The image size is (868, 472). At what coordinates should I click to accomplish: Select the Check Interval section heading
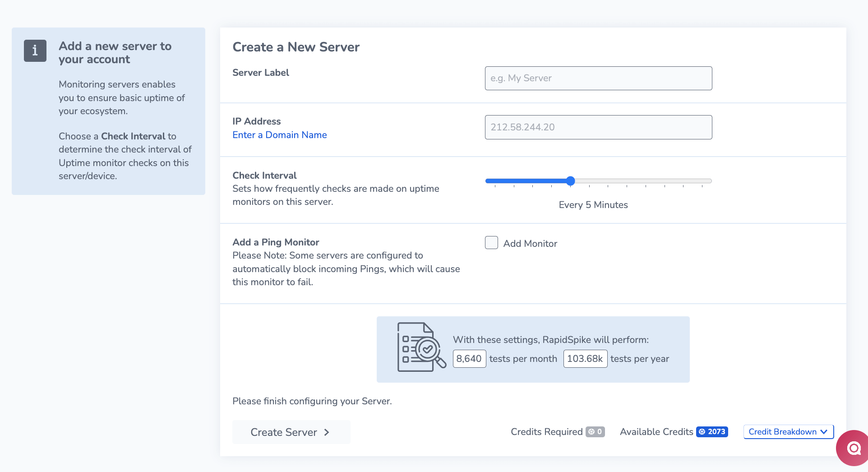click(x=264, y=175)
